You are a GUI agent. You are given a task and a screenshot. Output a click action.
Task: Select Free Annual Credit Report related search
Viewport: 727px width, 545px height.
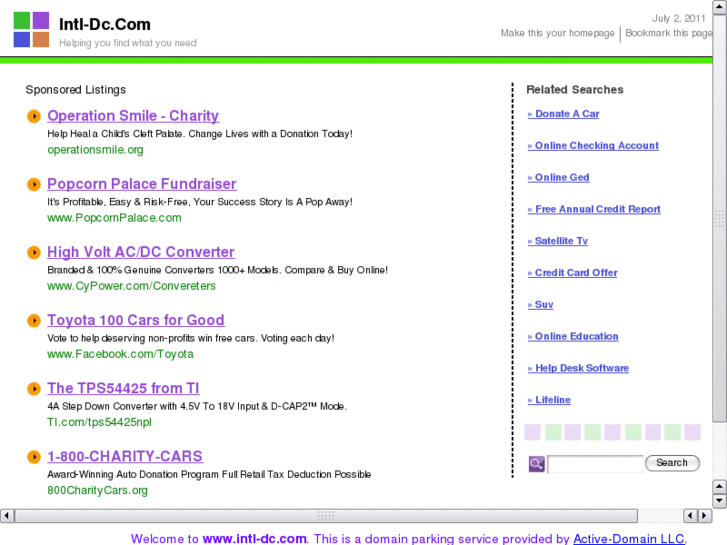(x=594, y=209)
